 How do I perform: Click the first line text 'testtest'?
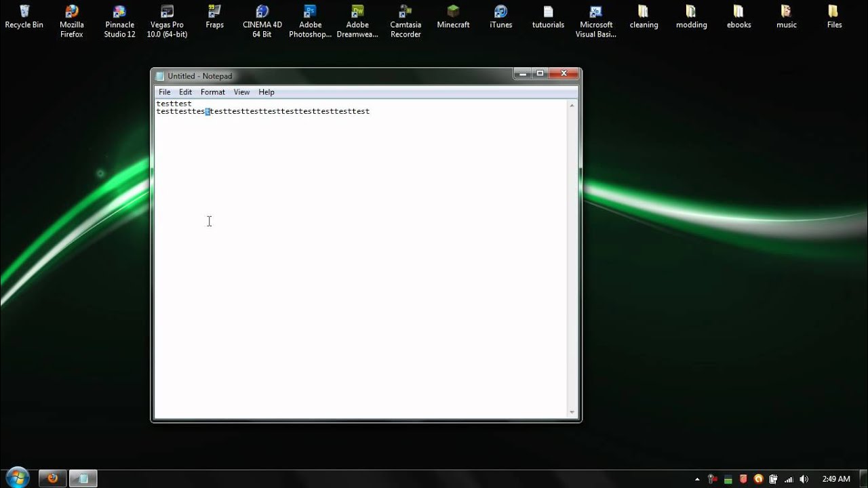[174, 104]
